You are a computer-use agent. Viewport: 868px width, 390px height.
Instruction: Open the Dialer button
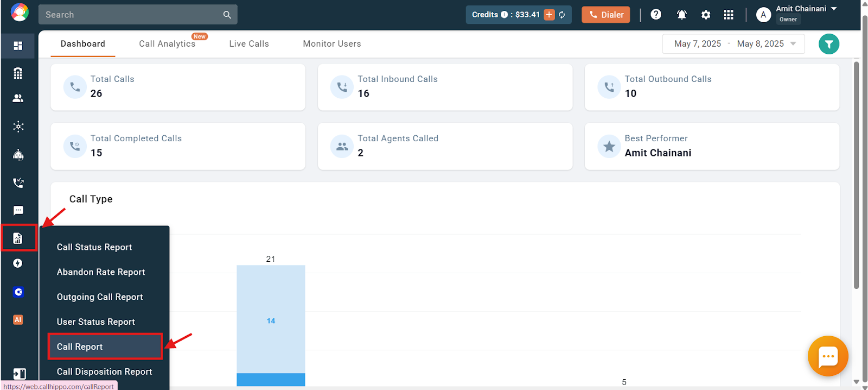[606, 15]
